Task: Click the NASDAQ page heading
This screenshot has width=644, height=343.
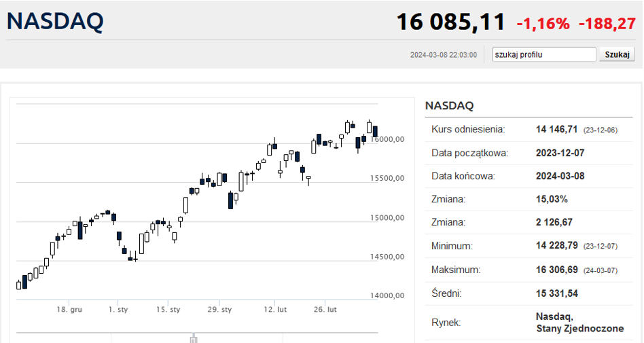Action: pyautogui.click(x=55, y=21)
